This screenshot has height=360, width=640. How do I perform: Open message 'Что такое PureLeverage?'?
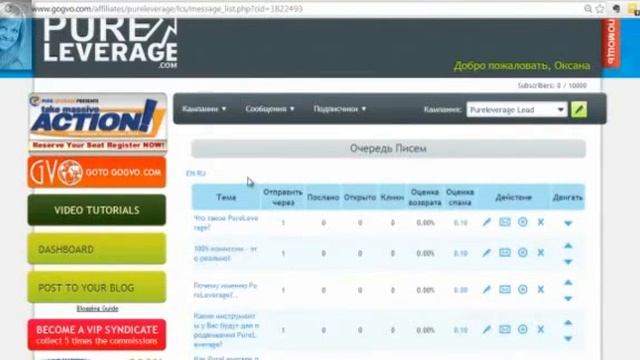226,223
